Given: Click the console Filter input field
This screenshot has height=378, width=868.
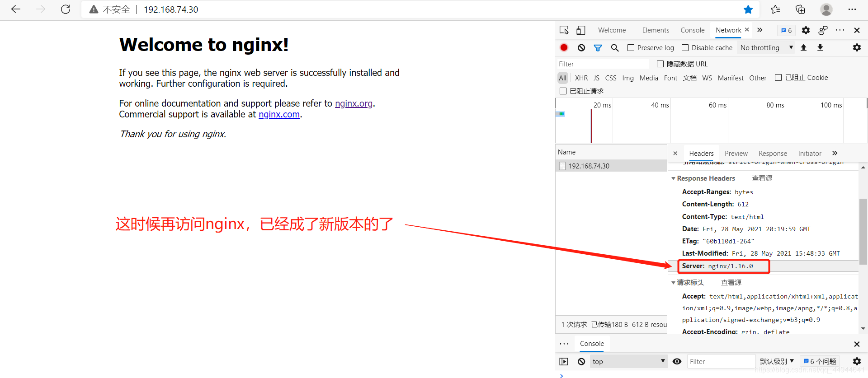Looking at the screenshot, I should coord(721,361).
